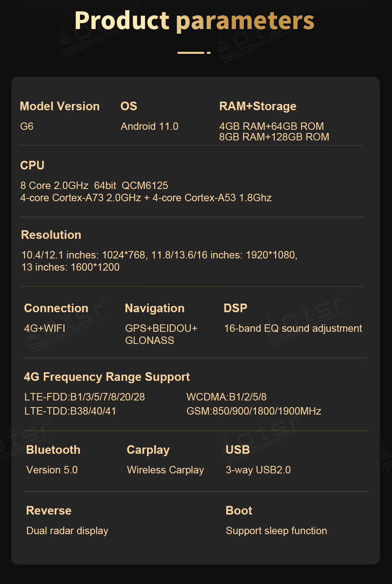This screenshot has width=392, height=584.
Task: Click the 4G+WIFI connection text
Action: pos(45,328)
